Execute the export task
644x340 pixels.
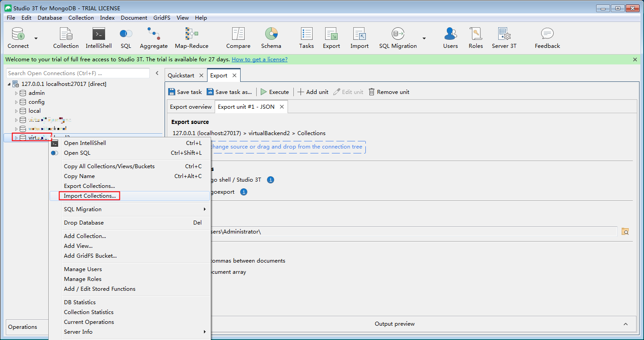(275, 92)
